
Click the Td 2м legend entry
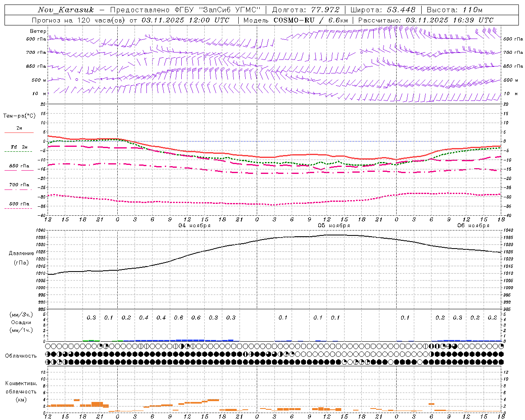19,147
